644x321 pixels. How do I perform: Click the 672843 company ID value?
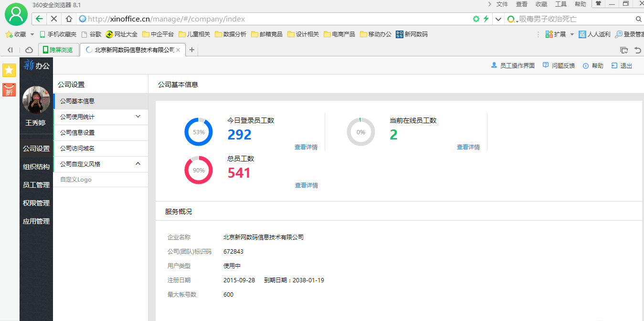(233, 251)
